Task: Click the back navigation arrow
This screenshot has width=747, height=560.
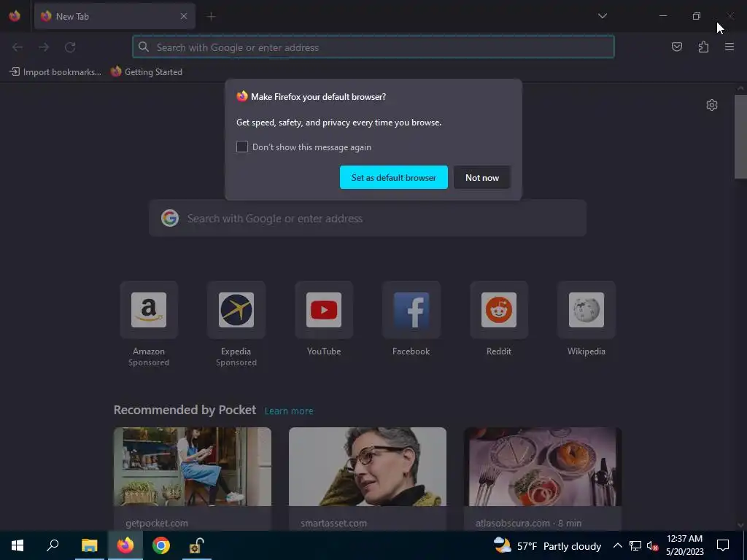Action: [x=18, y=47]
